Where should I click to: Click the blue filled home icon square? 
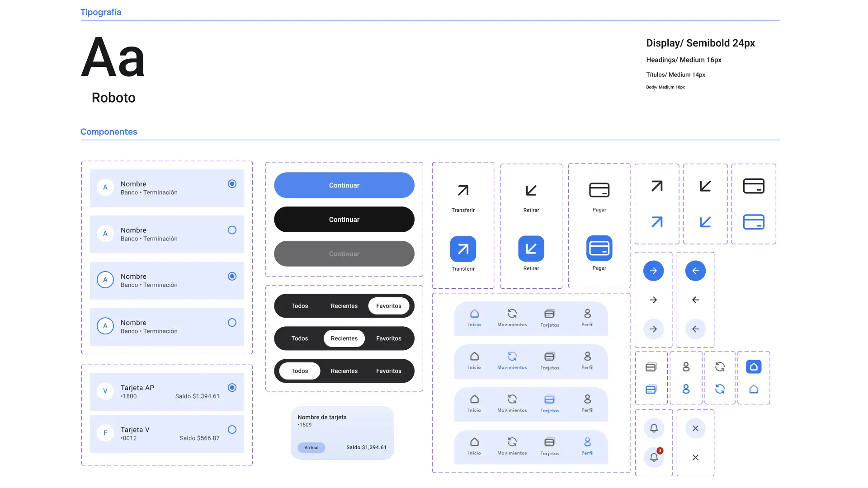pos(754,366)
